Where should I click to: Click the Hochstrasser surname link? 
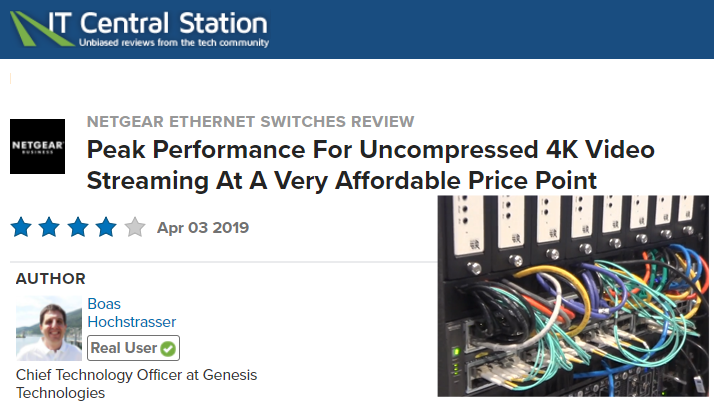pyautogui.click(x=132, y=322)
